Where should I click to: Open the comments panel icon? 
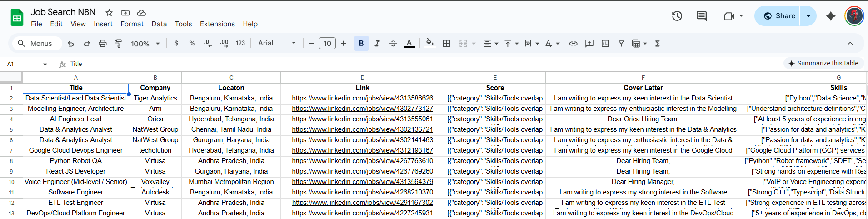click(702, 16)
